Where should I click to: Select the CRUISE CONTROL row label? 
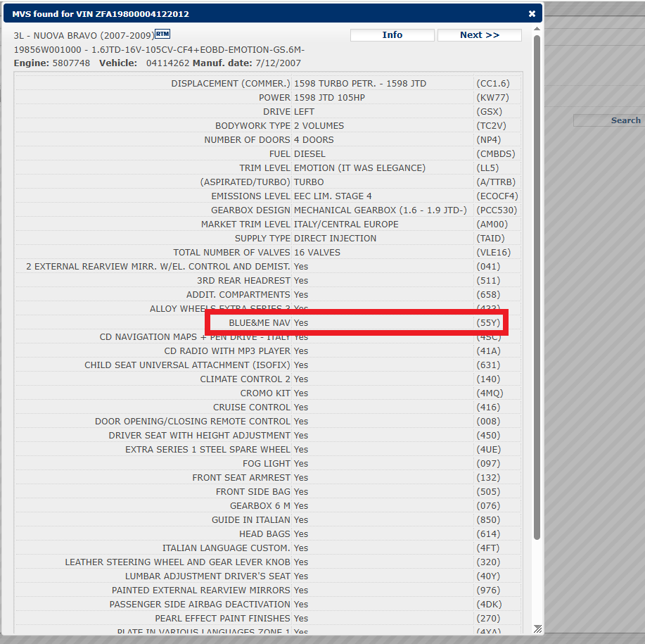pyautogui.click(x=251, y=408)
